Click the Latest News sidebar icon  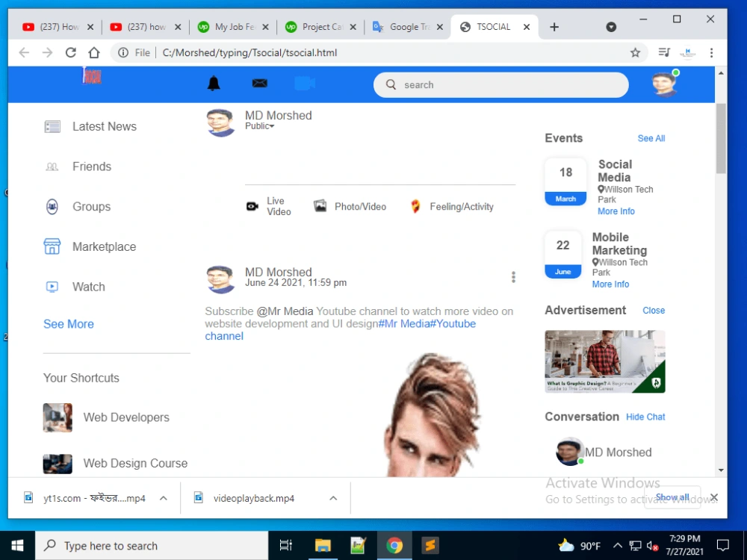click(x=52, y=127)
